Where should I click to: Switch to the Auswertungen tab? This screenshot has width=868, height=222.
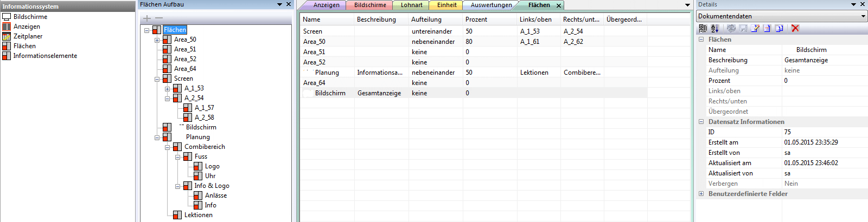coord(491,5)
